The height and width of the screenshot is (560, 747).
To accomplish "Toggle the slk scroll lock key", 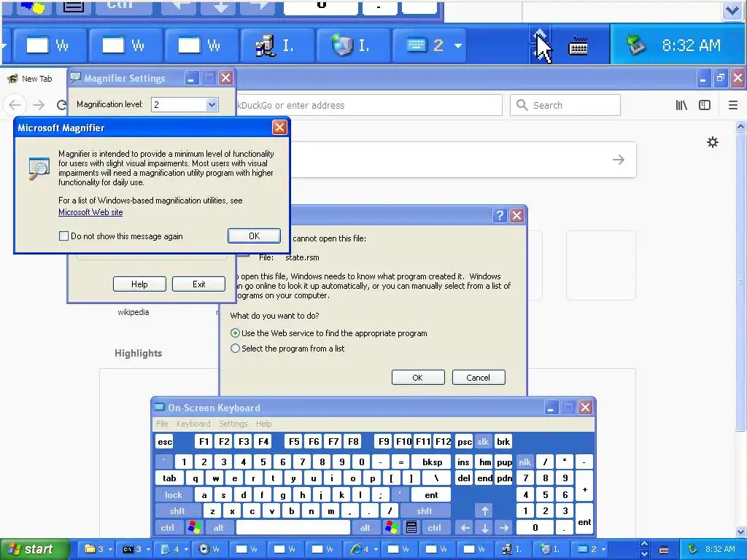I will coord(483,442).
